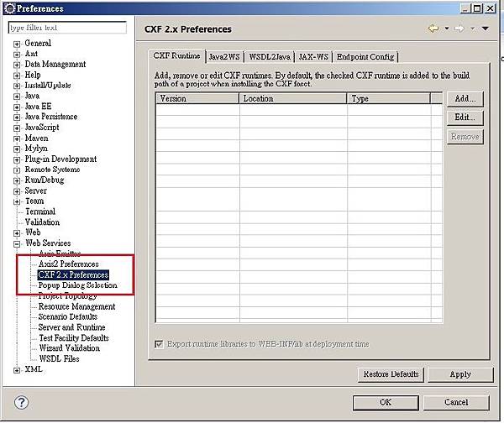Expand the Install/Update node
504x423 pixels.
(x=17, y=86)
